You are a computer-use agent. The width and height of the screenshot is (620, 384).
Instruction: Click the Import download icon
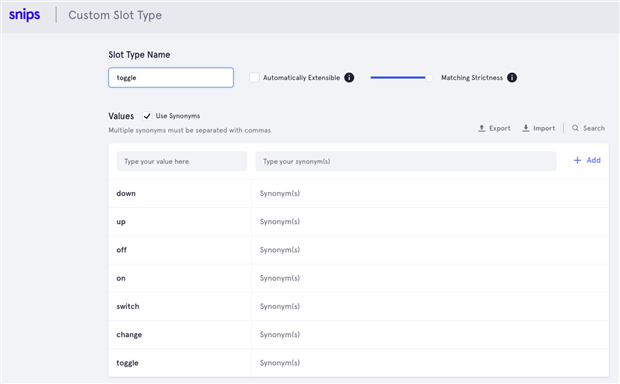526,128
